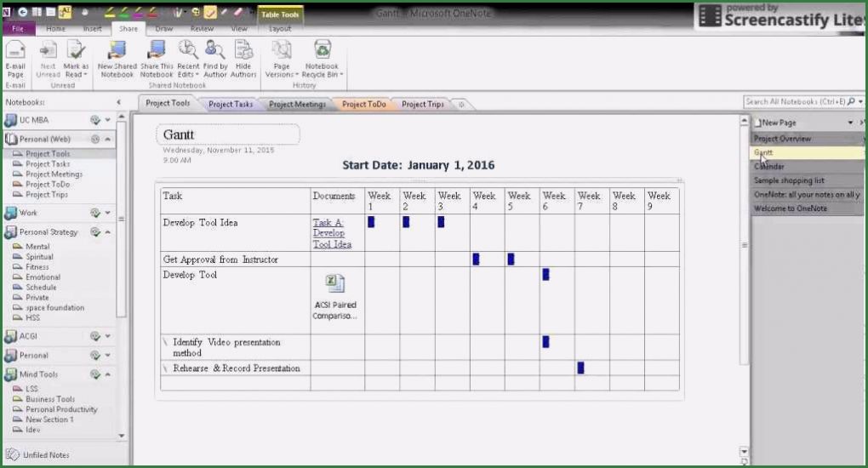The width and height of the screenshot is (868, 468).
Task: Open the Task A: Develop Tool Idea link
Action: (x=331, y=233)
